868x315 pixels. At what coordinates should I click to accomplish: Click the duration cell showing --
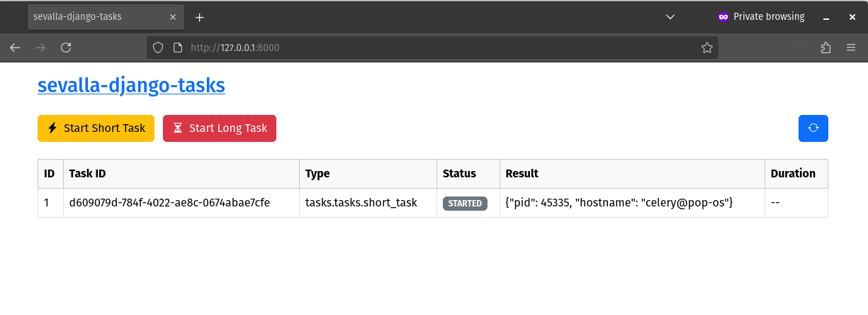(796, 203)
